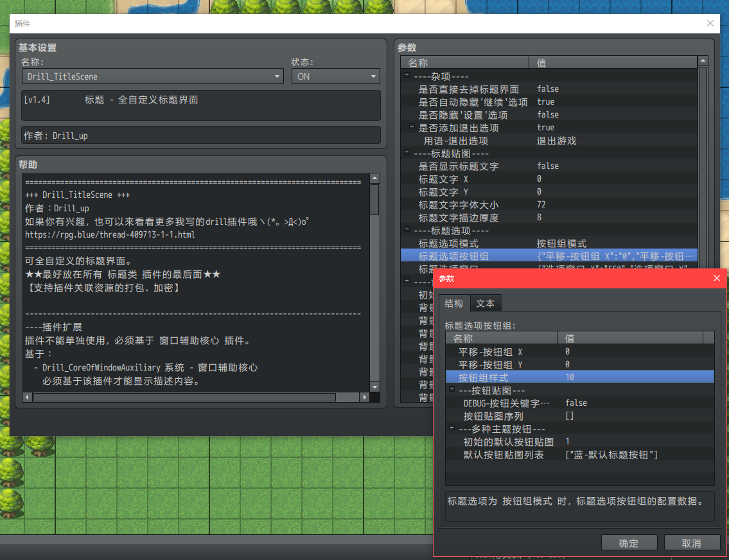
Task: Cancel with the 取消 button
Action: 692,543
